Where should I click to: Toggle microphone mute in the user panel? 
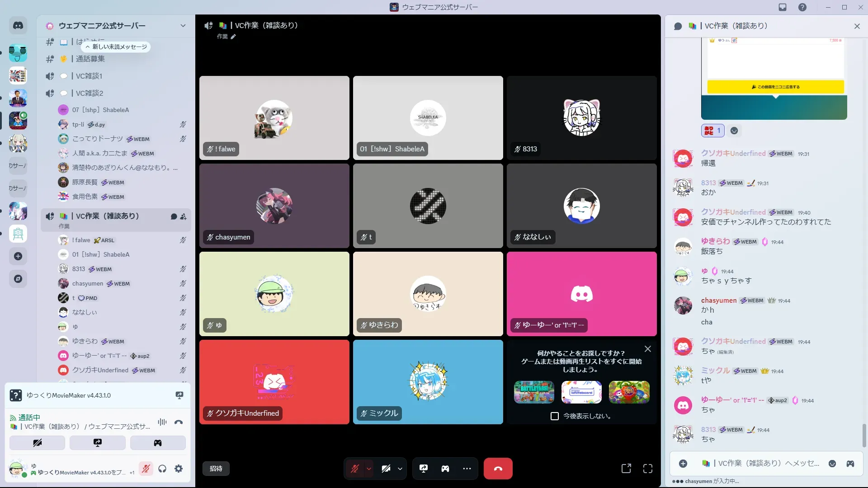click(146, 469)
